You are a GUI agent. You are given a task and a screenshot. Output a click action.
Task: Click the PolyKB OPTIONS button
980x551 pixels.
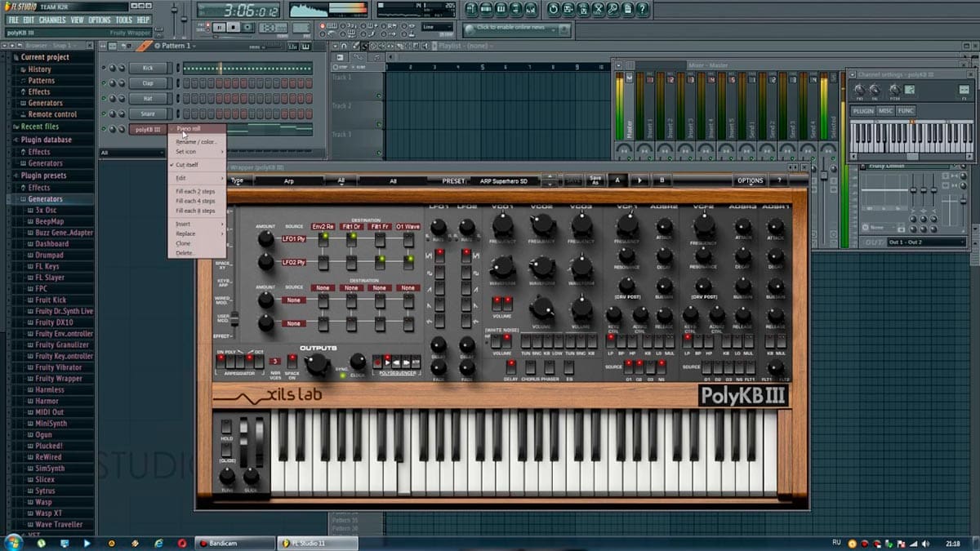coord(750,180)
